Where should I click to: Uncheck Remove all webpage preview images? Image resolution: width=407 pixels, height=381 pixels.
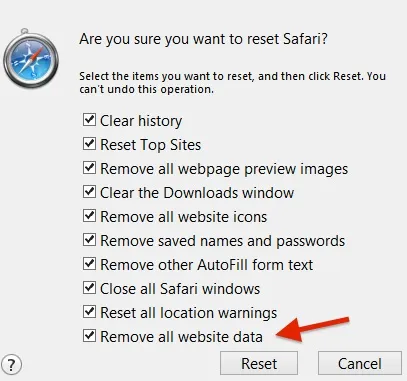point(89,168)
